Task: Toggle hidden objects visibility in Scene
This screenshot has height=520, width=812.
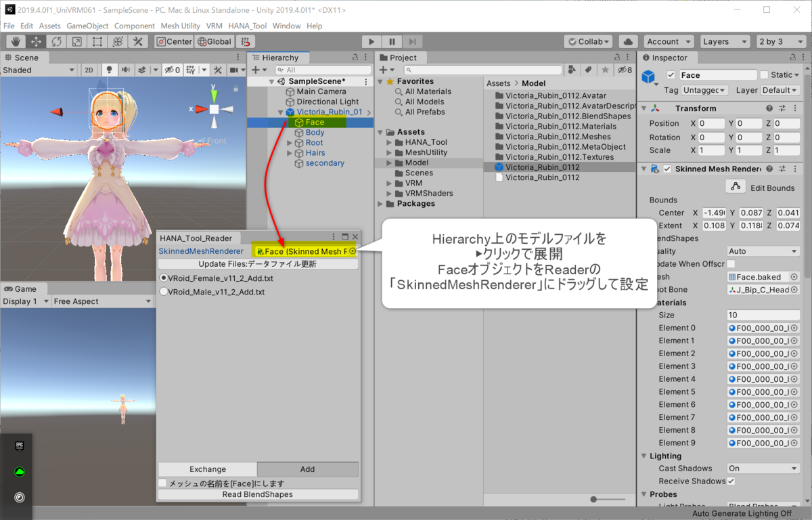Action: [172, 70]
